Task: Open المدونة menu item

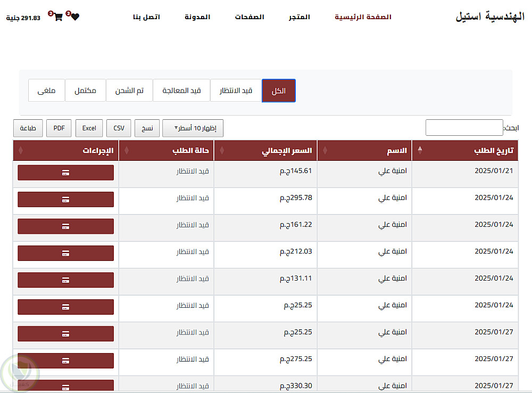Action: click(x=197, y=17)
